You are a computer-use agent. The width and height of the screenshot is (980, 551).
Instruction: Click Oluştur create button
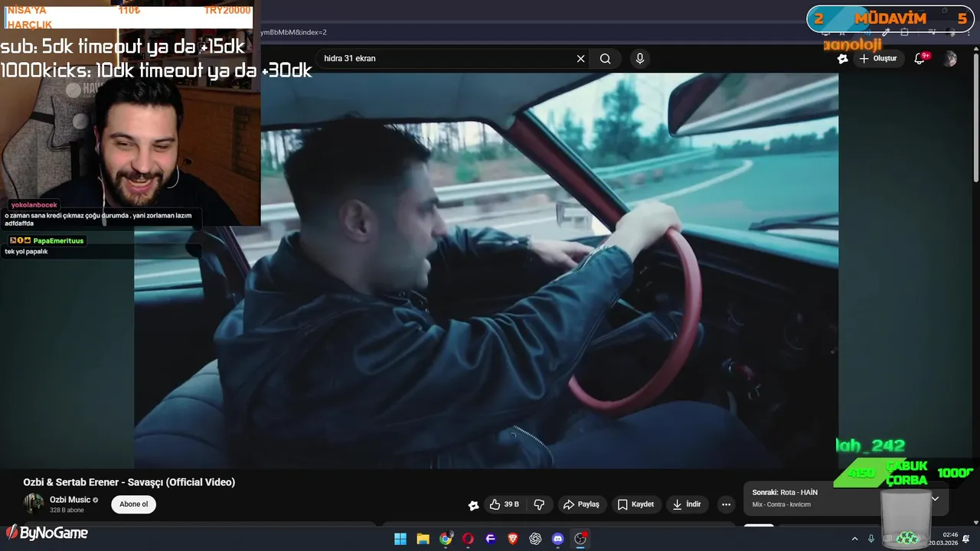click(877, 59)
